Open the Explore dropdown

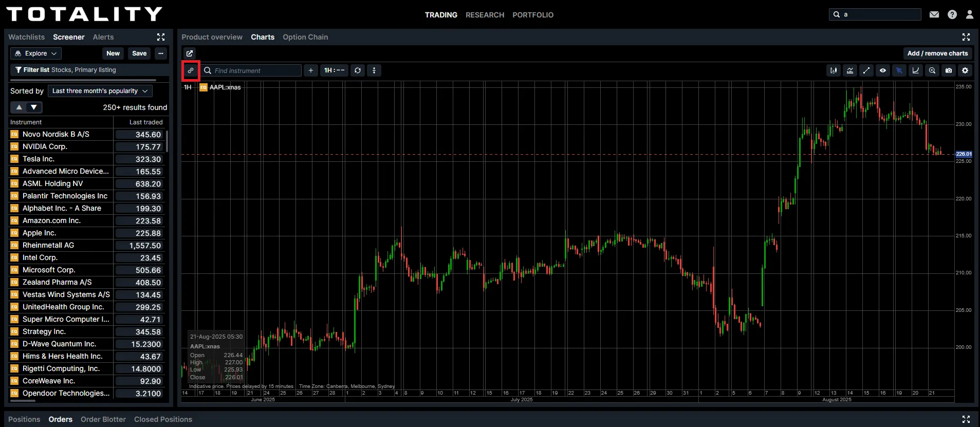[x=36, y=53]
